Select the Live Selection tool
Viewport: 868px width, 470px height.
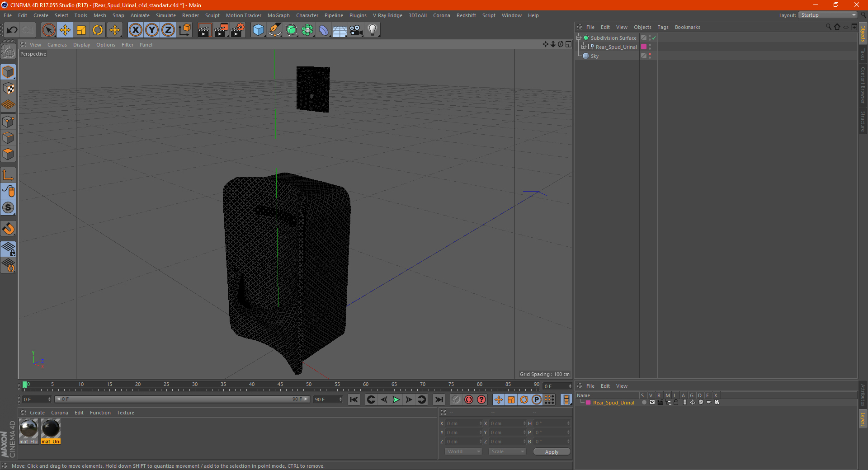48,30
